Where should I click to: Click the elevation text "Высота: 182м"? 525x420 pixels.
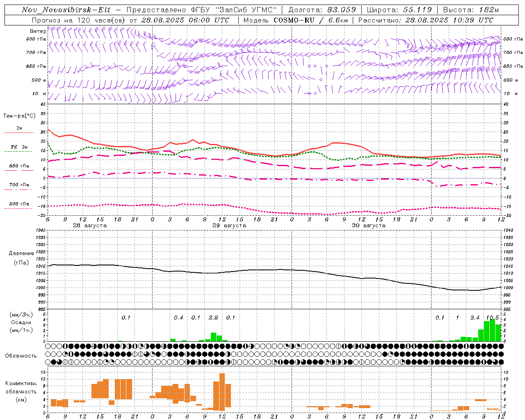[471, 10]
